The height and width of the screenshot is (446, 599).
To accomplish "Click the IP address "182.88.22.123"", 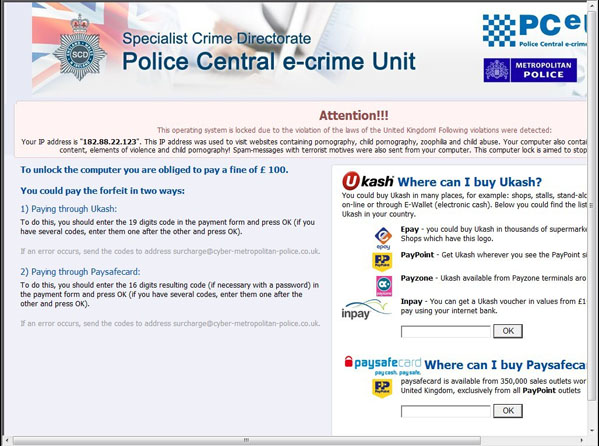I will click(110, 142).
